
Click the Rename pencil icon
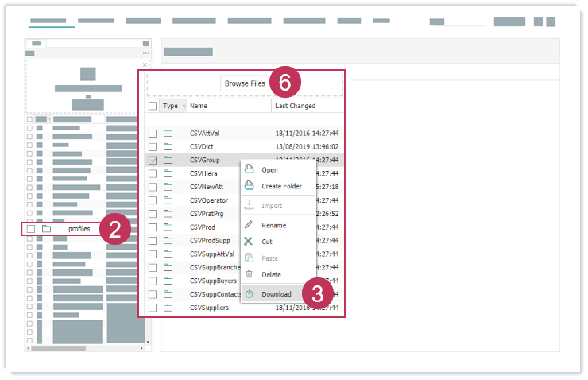click(249, 225)
